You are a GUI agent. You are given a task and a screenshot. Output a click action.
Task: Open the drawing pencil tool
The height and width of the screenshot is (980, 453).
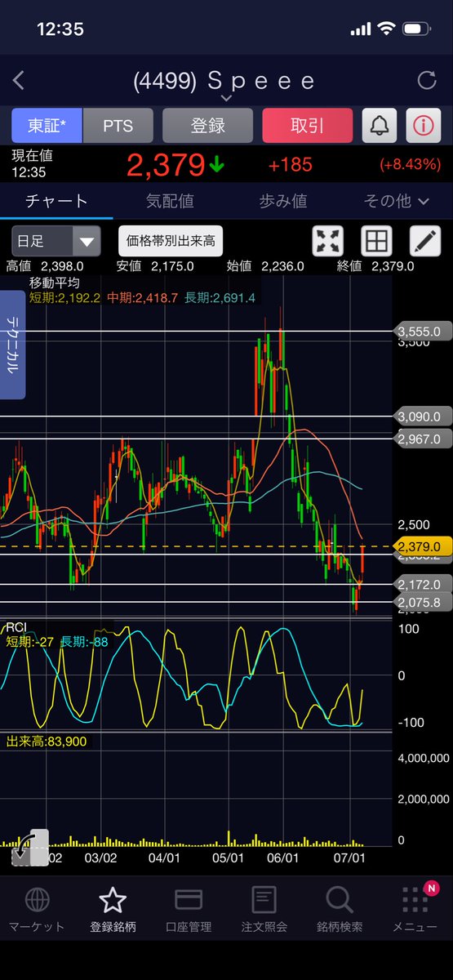[x=424, y=241]
